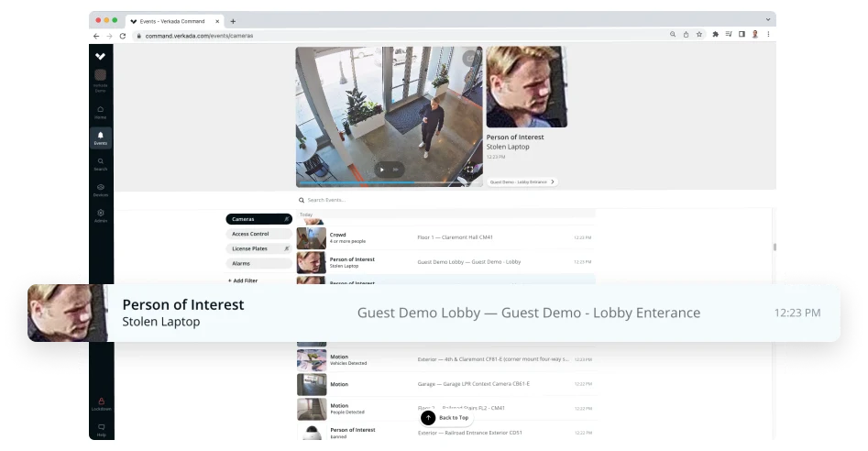Click the browser zoom magnifier icon
Screen dimensions: 868x451
coord(673,34)
